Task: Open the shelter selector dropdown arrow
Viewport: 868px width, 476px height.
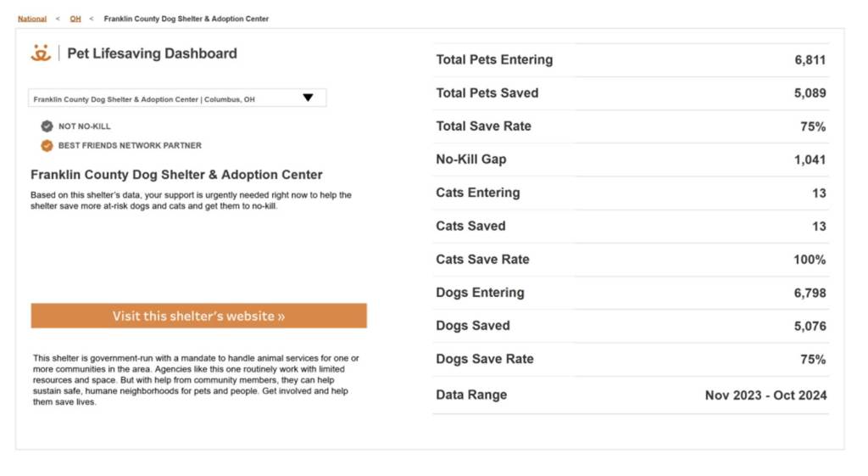Action: tap(308, 98)
